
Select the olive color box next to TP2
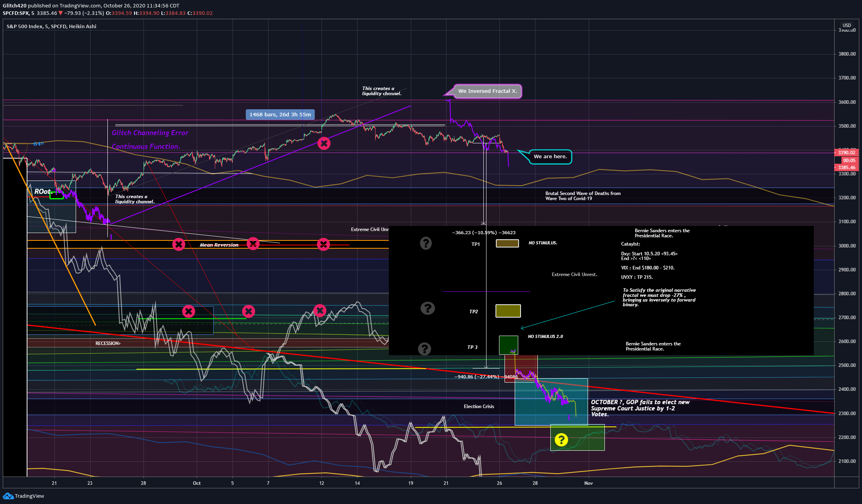tap(508, 311)
